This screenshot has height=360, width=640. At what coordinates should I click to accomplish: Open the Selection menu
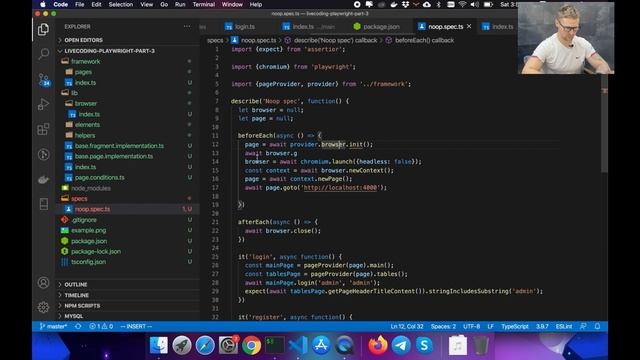[x=121, y=4]
